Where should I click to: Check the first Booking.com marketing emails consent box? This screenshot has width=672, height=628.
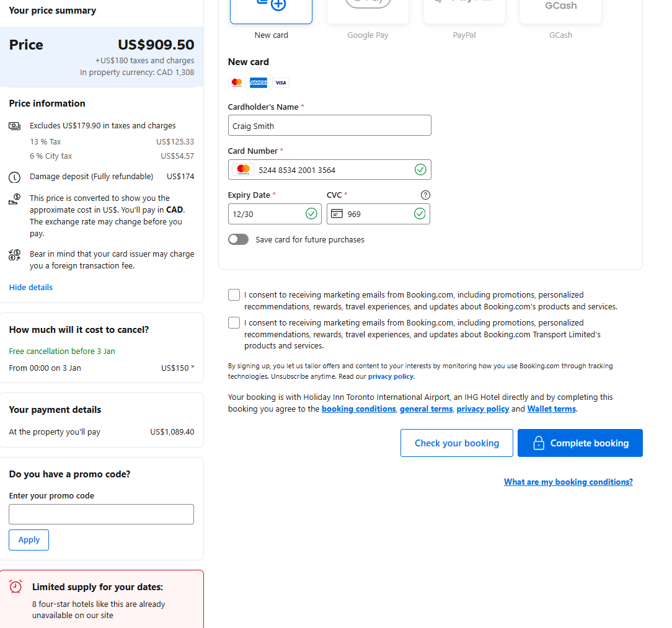point(234,295)
